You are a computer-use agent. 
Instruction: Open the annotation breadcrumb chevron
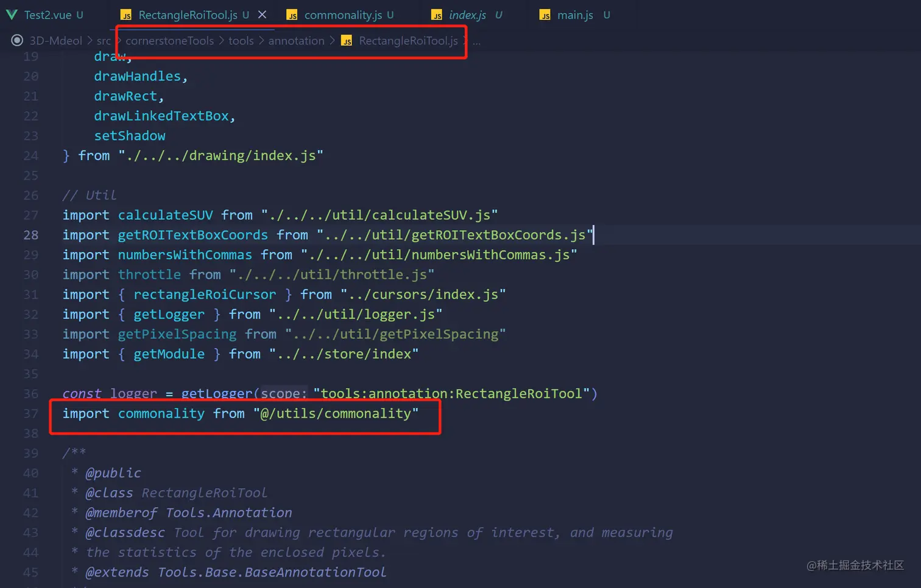tap(332, 41)
